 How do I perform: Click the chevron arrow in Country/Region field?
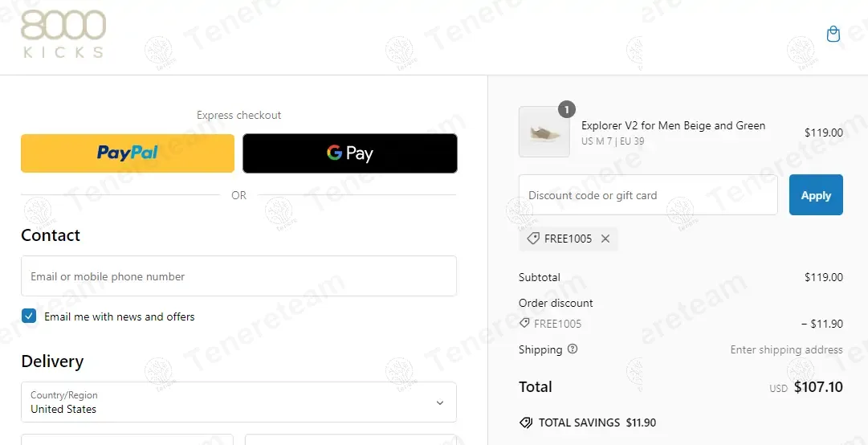pyautogui.click(x=439, y=402)
